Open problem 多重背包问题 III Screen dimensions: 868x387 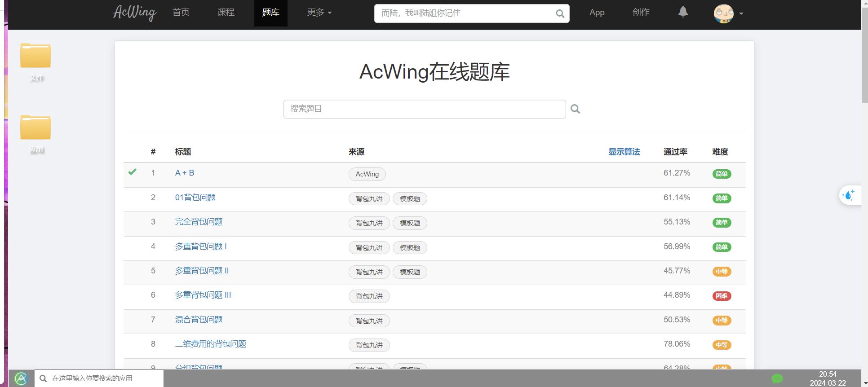203,295
